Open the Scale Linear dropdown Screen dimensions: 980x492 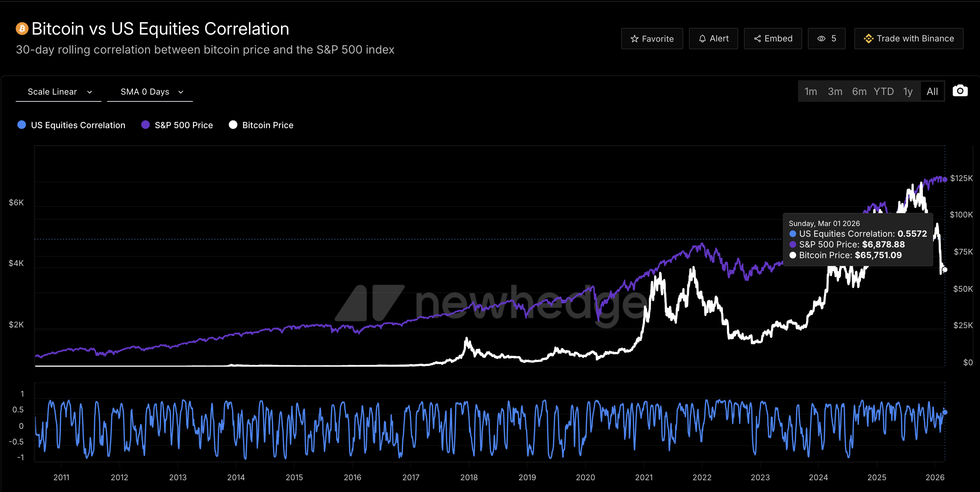(58, 91)
